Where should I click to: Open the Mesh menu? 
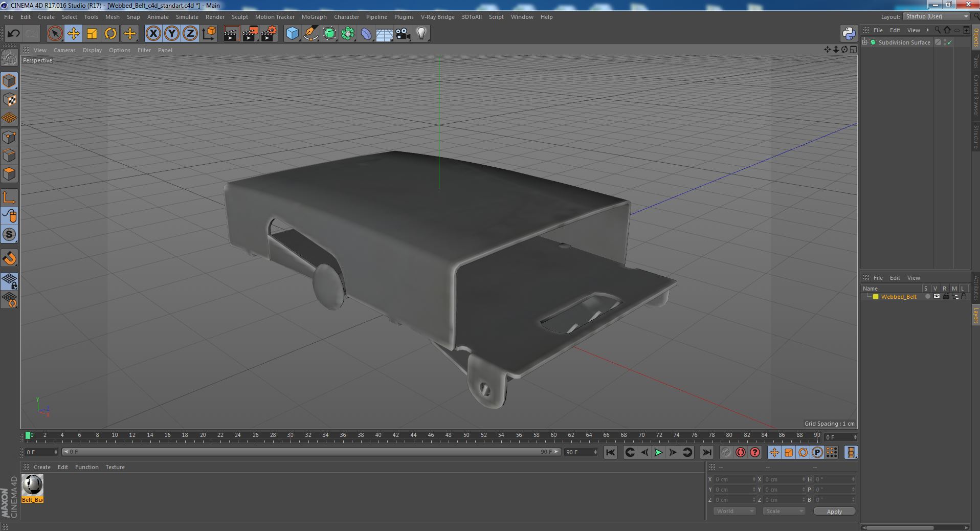pos(112,17)
